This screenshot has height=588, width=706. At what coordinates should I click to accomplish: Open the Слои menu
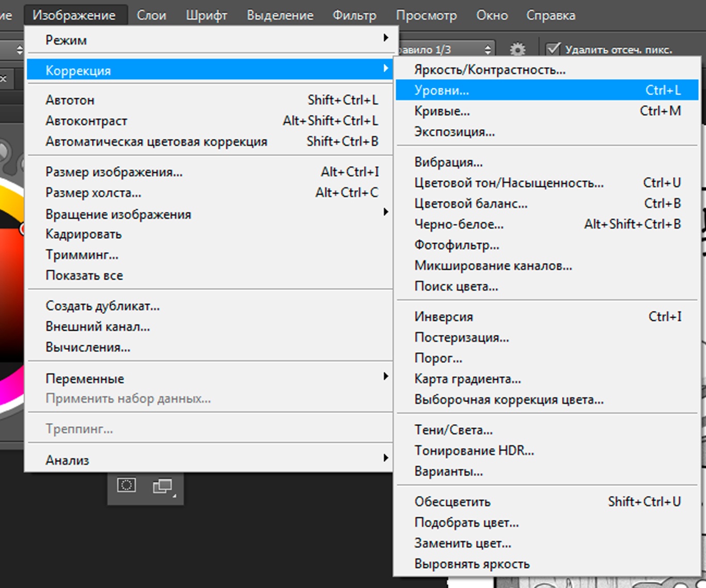(x=151, y=15)
